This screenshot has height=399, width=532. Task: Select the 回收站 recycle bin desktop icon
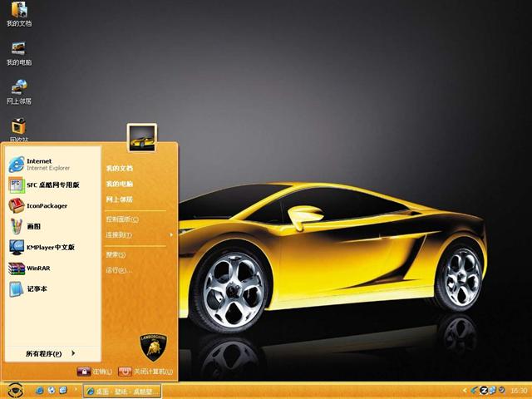19,130
